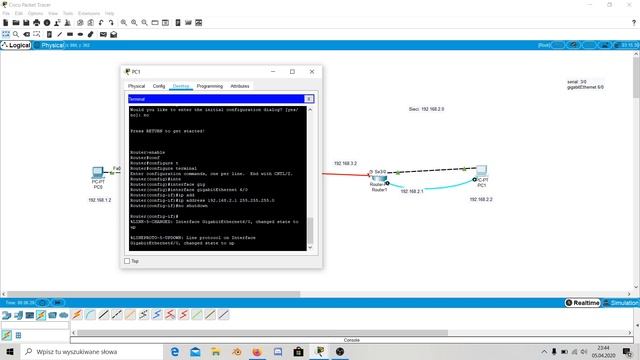Click the 192.168.1.2 label under PC0
Image resolution: width=640 pixels, height=360 pixels.
pos(100,200)
